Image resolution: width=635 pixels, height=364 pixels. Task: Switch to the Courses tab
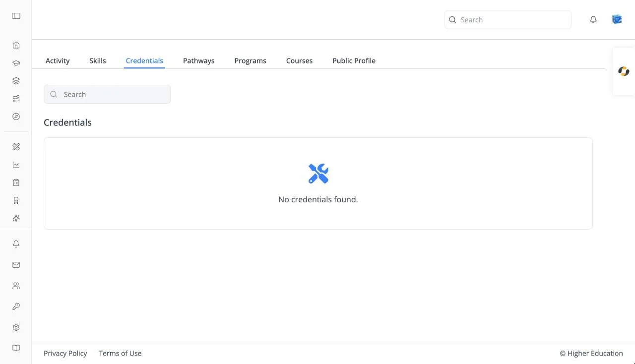click(x=299, y=61)
